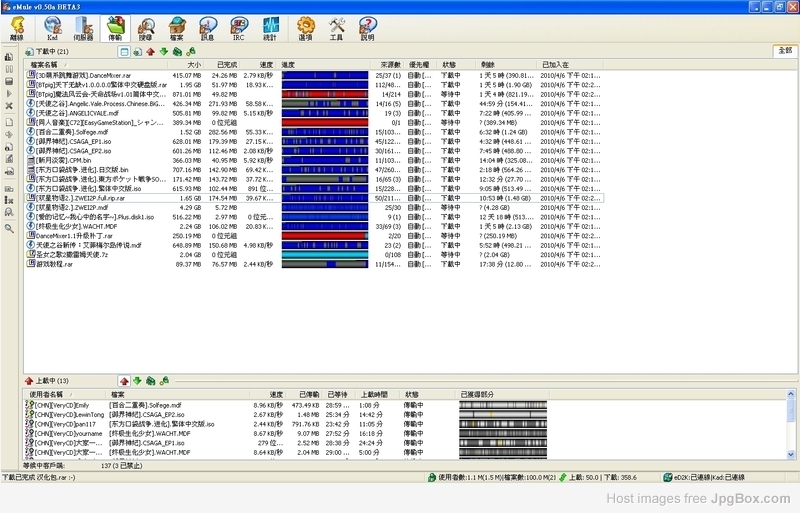Viewport: 800px width, 513px height.
Task: Open the 伺服器 servers page
Action: [x=83, y=28]
